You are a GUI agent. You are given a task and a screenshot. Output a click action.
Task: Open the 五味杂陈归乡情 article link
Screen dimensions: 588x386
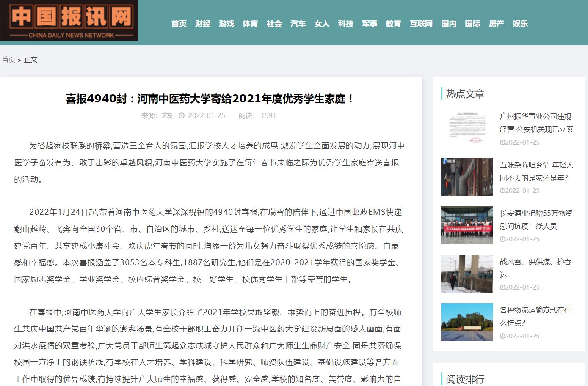536,171
